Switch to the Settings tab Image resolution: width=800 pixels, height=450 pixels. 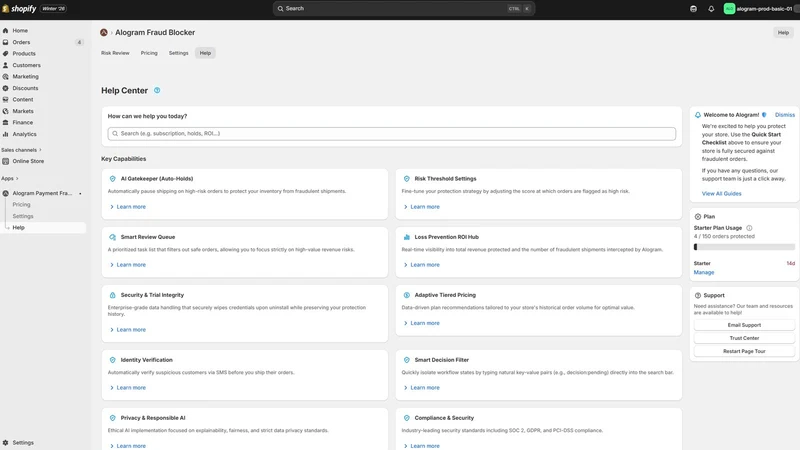[179, 53]
